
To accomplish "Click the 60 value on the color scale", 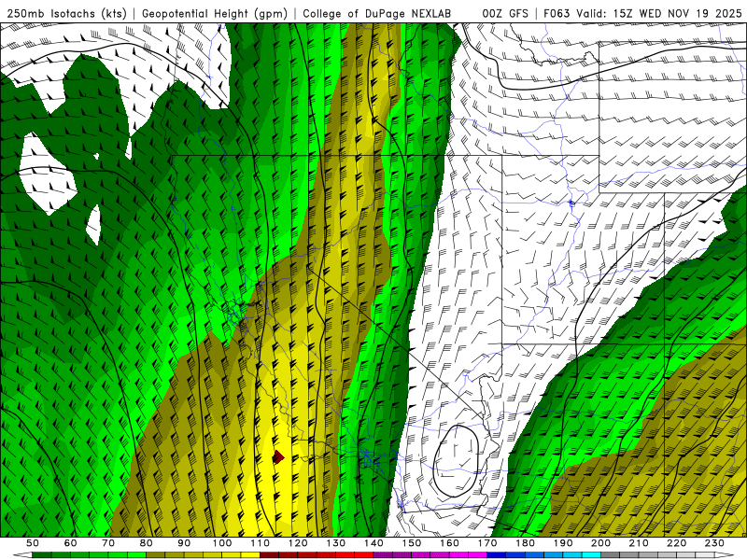I will (71, 543).
